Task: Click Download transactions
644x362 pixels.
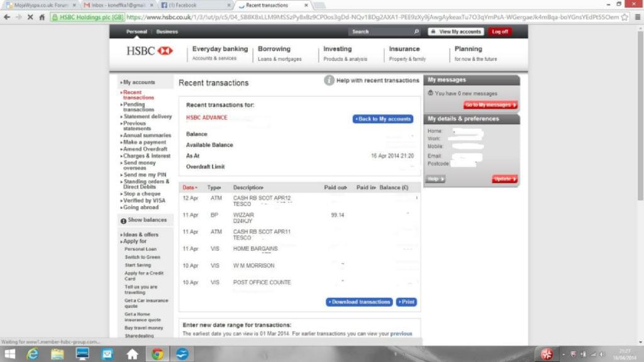Action: (x=359, y=302)
